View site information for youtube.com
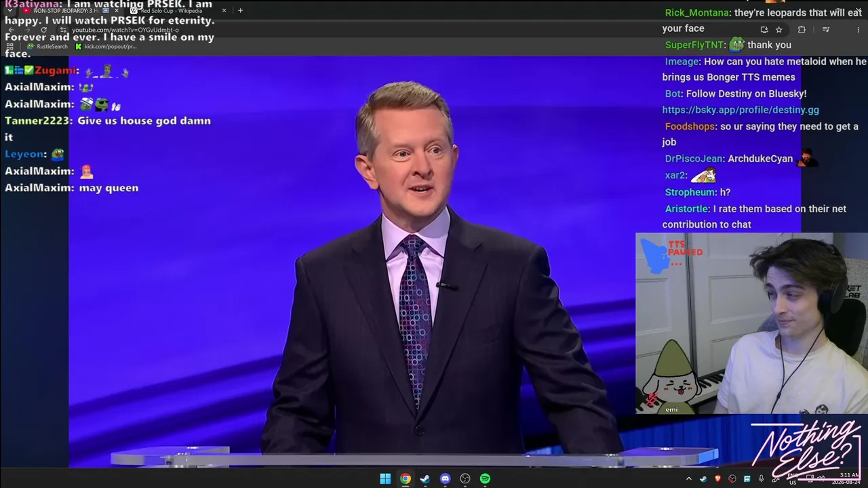 pyautogui.click(x=64, y=30)
